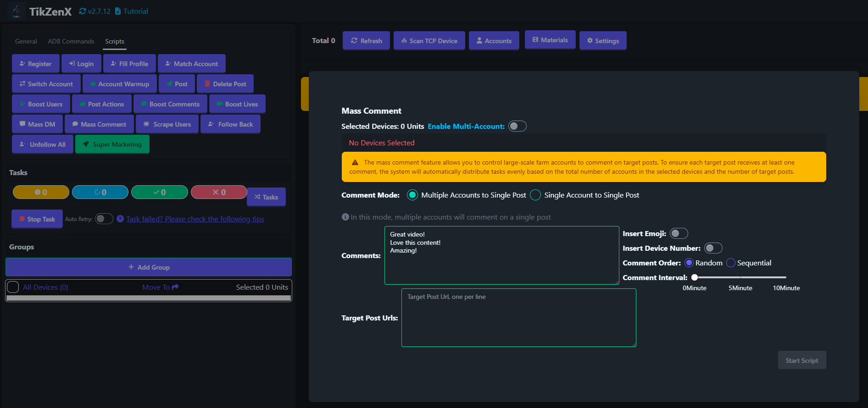Check the All Devices checkbox

13,287
